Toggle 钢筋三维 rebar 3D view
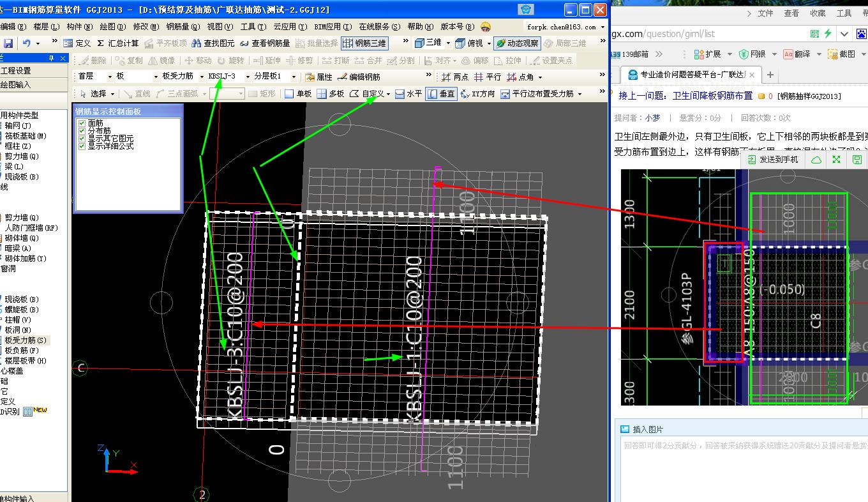The height and width of the screenshot is (502, 868). click(x=364, y=43)
